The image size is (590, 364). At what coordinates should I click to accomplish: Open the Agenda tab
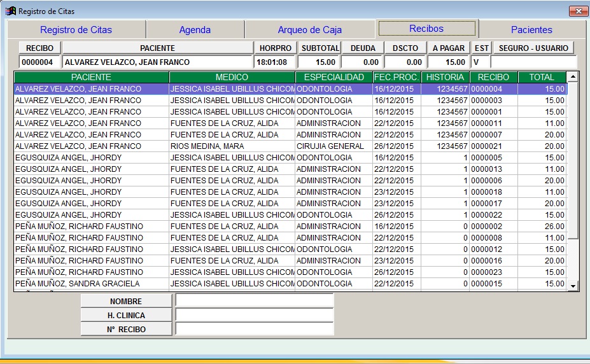(x=195, y=30)
